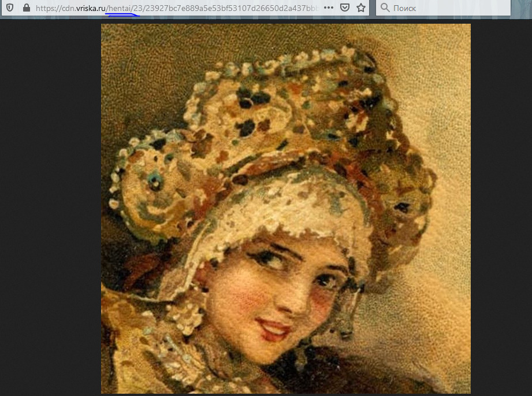The image size is (532, 396).
Task: Focus the Поиск search field
Action: click(x=443, y=8)
